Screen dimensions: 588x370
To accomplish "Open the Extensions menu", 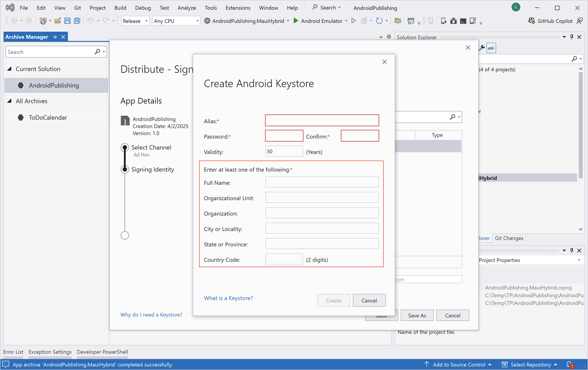I will (x=238, y=7).
